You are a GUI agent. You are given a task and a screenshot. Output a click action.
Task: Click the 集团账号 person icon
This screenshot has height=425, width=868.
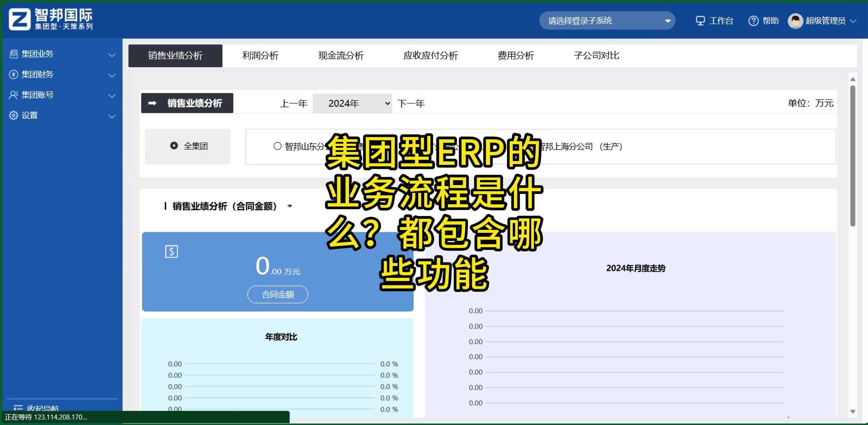(x=14, y=95)
